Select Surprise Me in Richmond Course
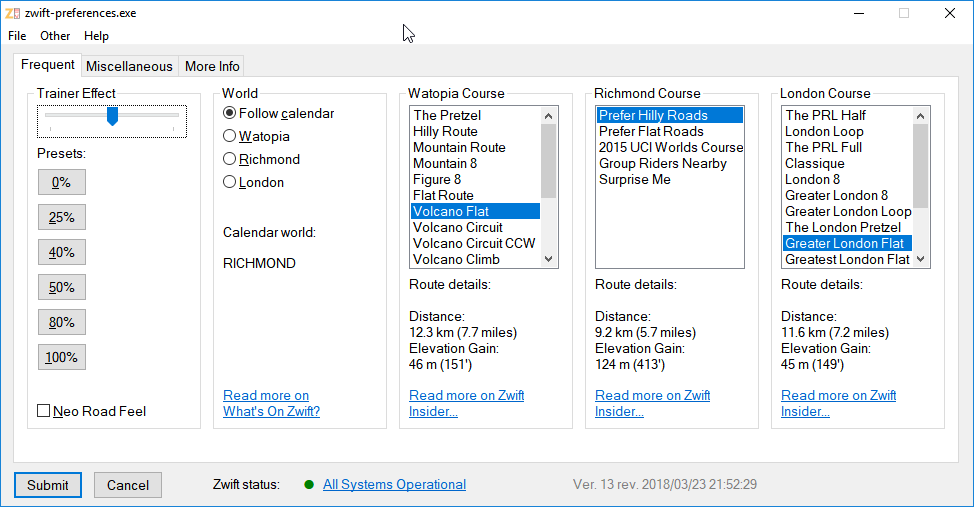This screenshot has width=974, height=507. point(670,180)
